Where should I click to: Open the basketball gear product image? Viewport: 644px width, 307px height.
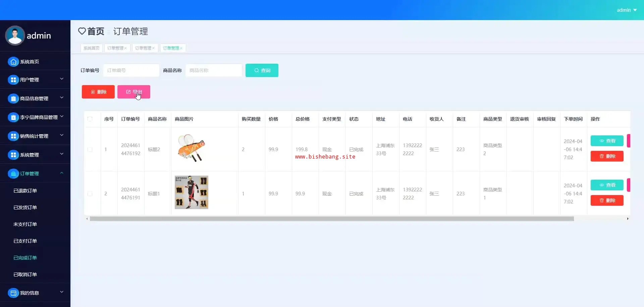click(x=192, y=192)
